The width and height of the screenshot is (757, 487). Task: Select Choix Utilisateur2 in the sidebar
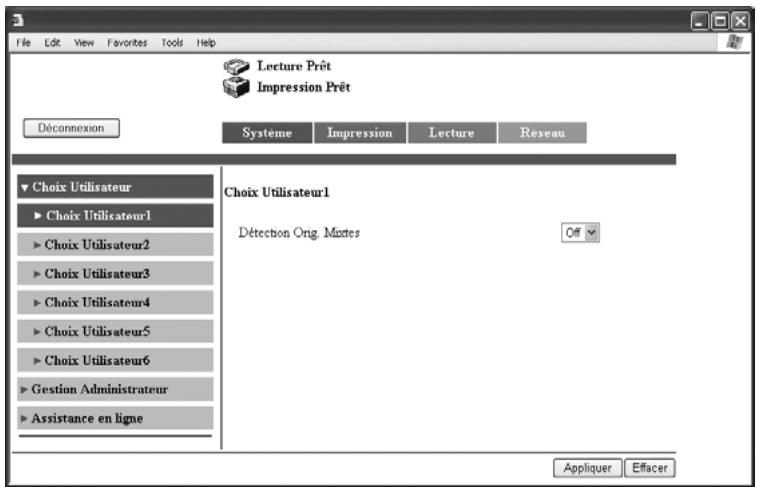tap(115, 245)
